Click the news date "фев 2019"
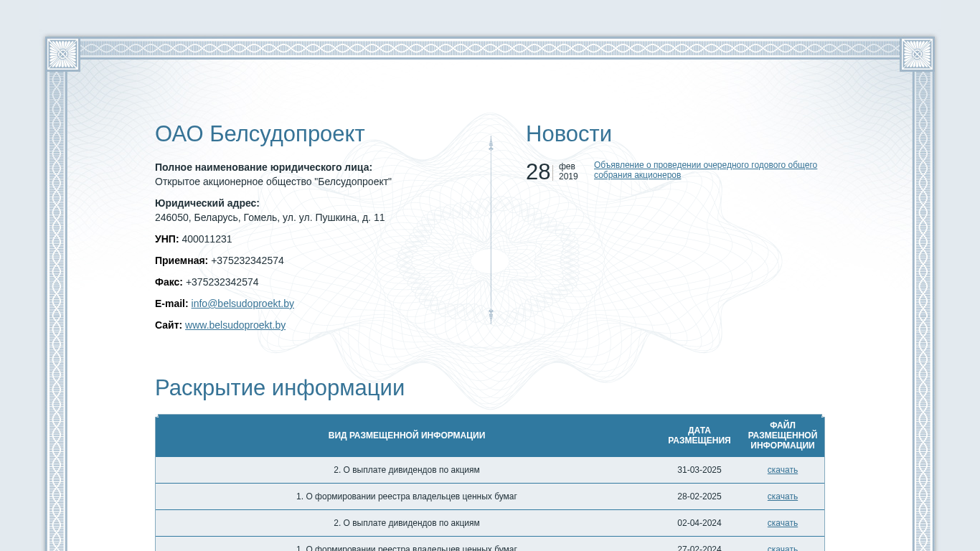The width and height of the screenshot is (980, 551). point(568,171)
